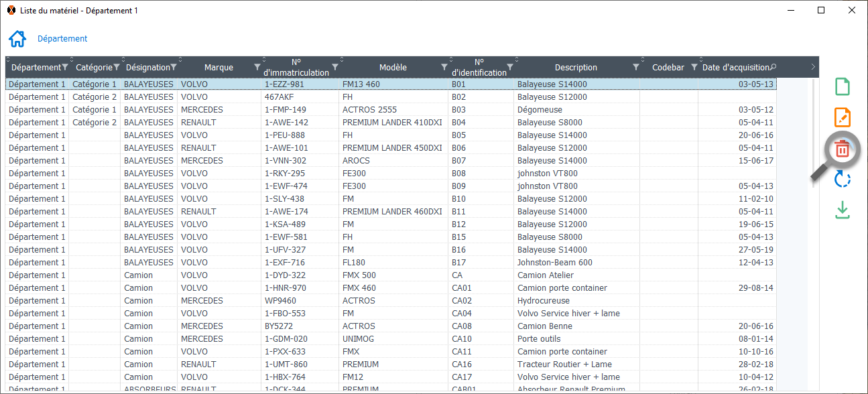
Task: Open the application icon in title bar
Action: coord(11,11)
